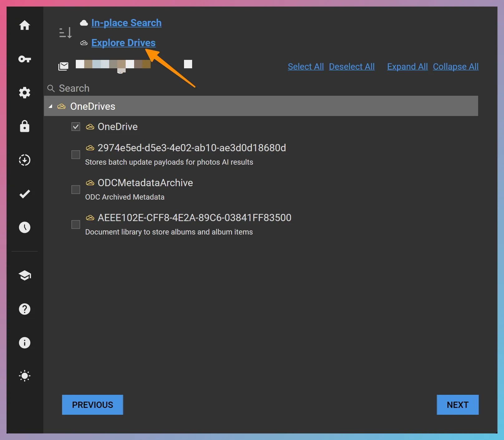Click the OneDrives header row label
Image resolution: width=504 pixels, height=440 pixels.
[93, 106]
